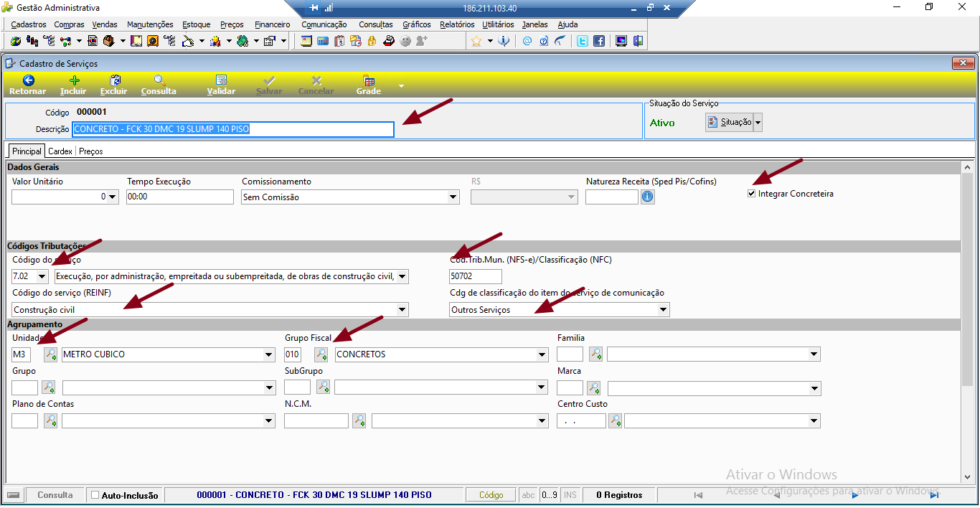Open the Grupo Fiscal CONCRETOS dropdown

(x=542, y=354)
